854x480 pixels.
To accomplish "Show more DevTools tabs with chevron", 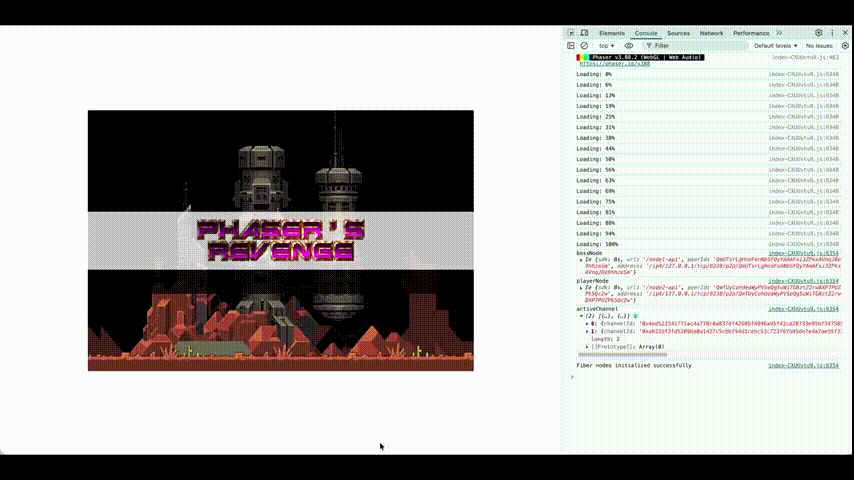I will [x=779, y=33].
